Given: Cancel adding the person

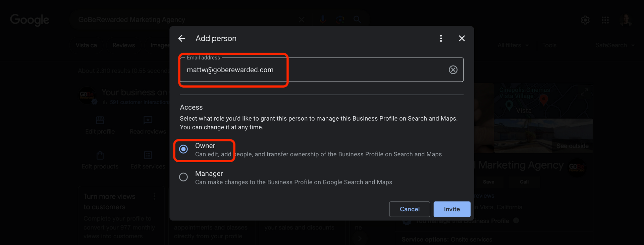Looking at the screenshot, I should pos(410,209).
